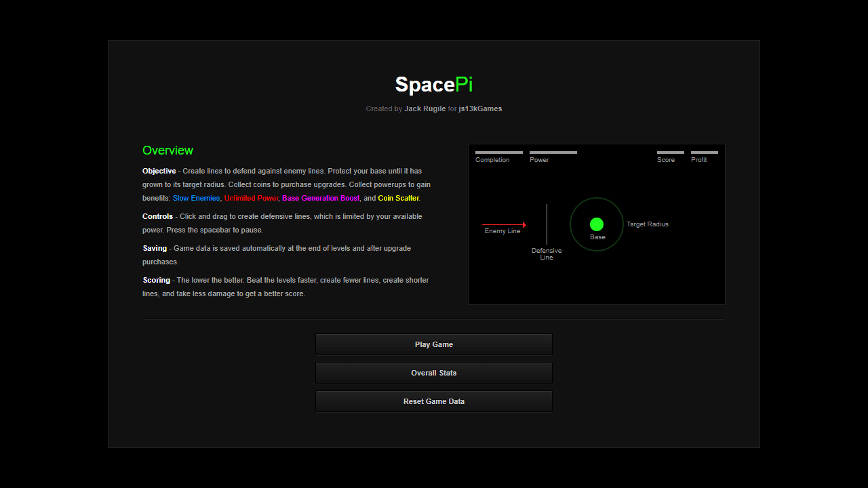The image size is (868, 488).
Task: Open the js13kGames link
Action: click(480, 108)
